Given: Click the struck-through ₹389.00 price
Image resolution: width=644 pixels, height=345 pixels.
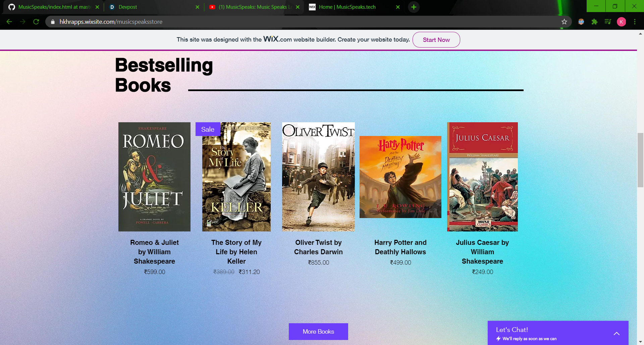Looking at the screenshot, I should [224, 272].
